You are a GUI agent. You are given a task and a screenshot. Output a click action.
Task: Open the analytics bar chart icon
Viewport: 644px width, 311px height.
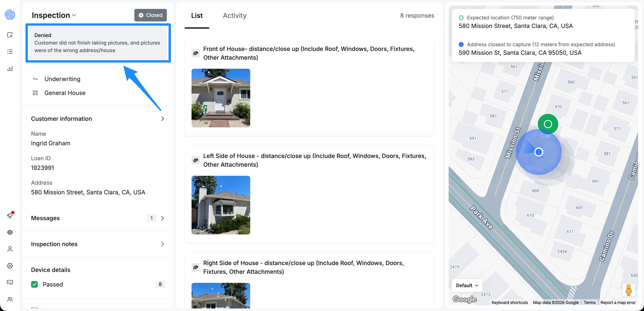[10, 68]
